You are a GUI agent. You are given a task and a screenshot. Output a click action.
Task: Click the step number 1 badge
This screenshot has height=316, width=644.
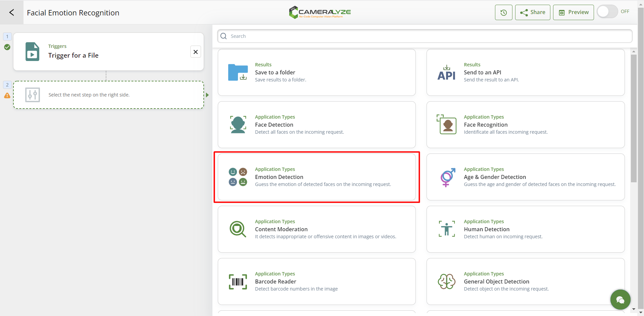pos(7,37)
